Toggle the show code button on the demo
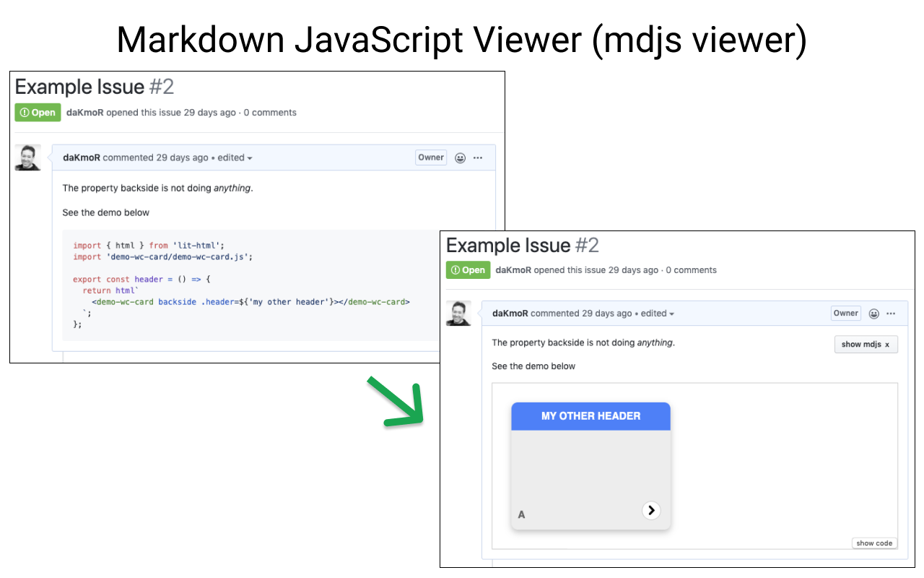 [874, 543]
